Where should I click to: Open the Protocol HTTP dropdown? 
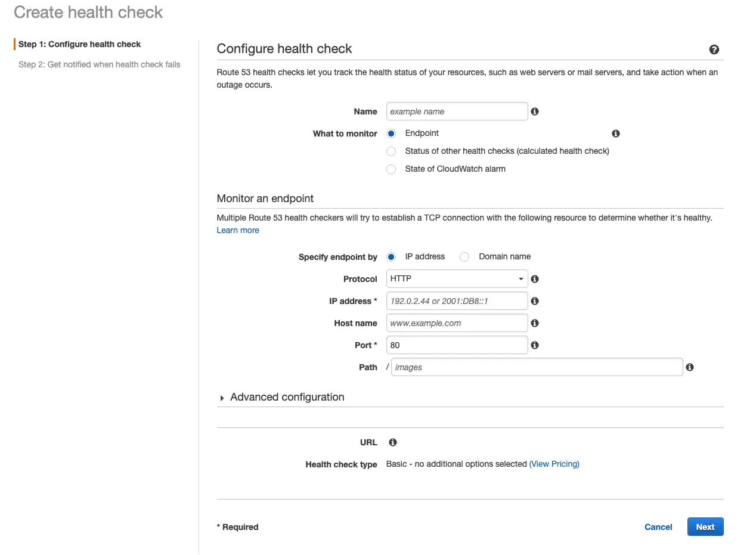pyautogui.click(x=457, y=279)
